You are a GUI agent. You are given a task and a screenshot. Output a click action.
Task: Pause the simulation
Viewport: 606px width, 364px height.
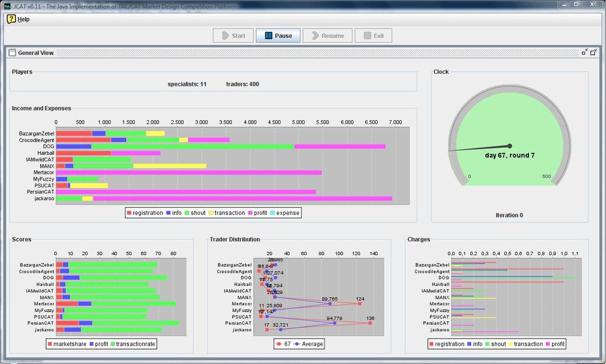278,36
